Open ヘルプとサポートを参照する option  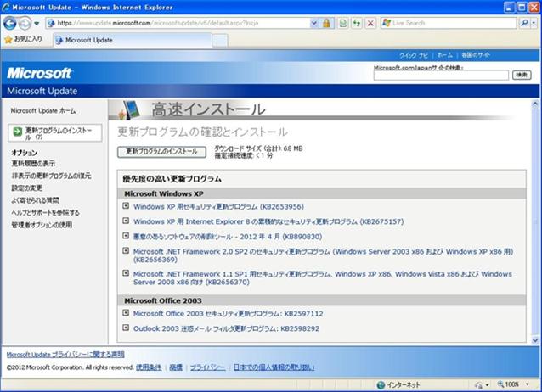click(46, 213)
